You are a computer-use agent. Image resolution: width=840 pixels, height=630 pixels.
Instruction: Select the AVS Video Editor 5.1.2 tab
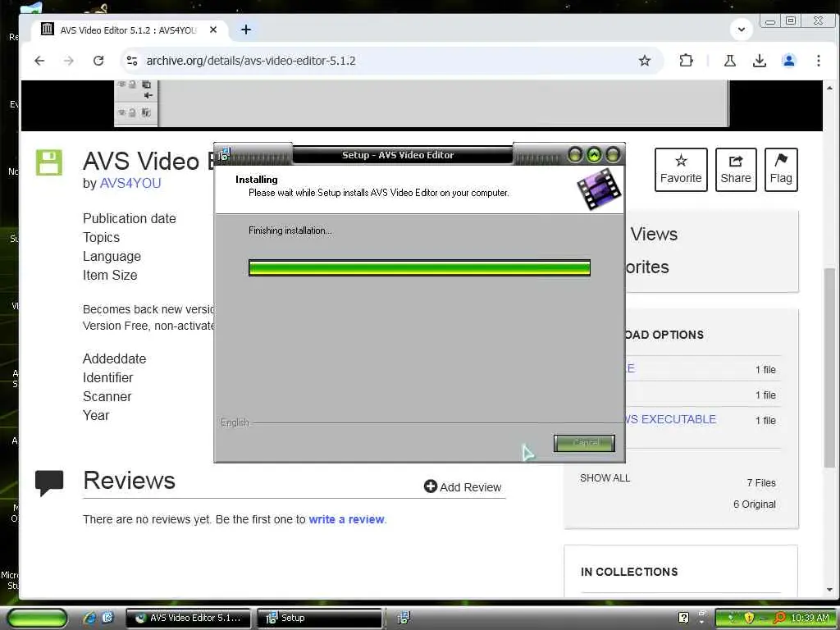[x=129, y=30]
